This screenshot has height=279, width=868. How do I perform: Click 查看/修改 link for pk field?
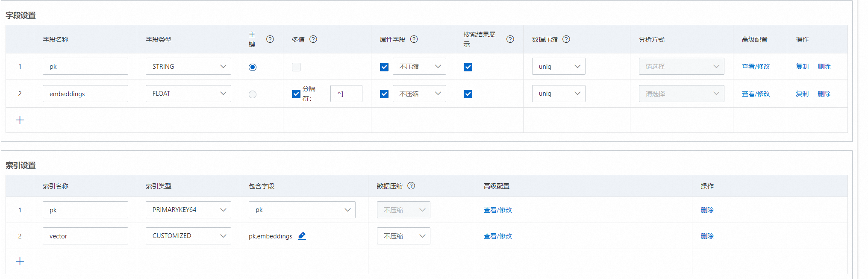pyautogui.click(x=756, y=67)
